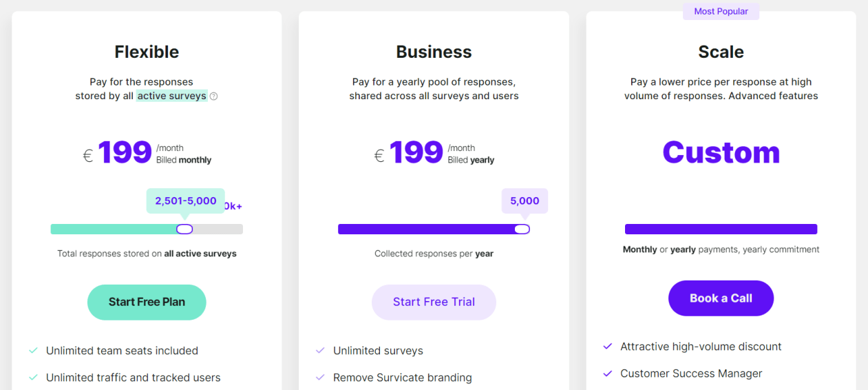The width and height of the screenshot is (868, 390).
Task: Click the Scale plan purple bar
Action: (x=721, y=229)
